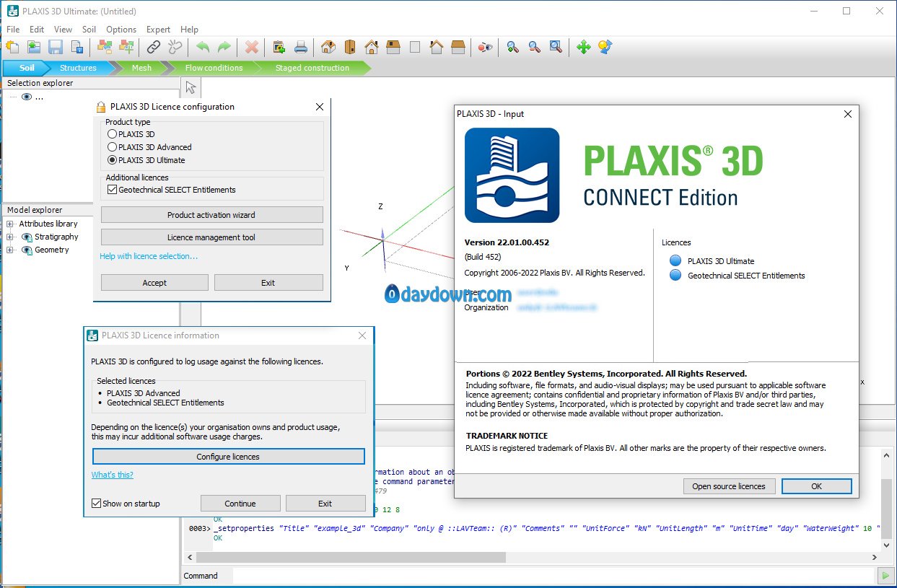Click the export snapshot camera icon

[279, 47]
